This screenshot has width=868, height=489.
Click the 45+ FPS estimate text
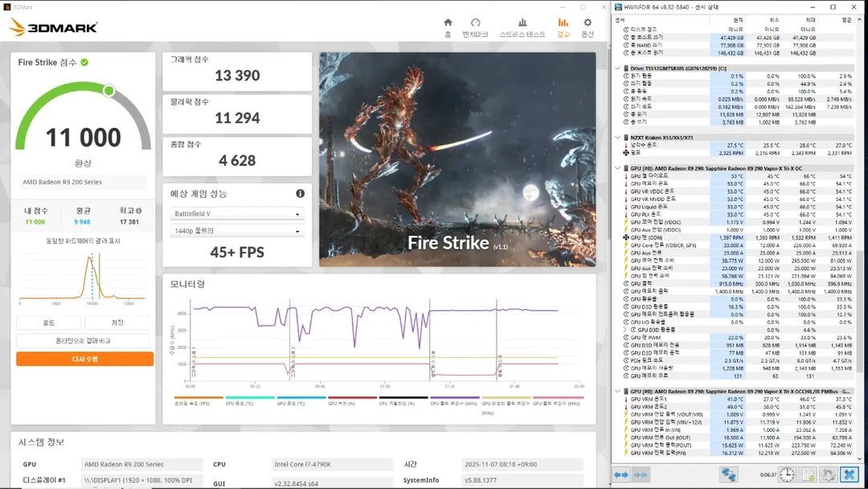coord(237,253)
